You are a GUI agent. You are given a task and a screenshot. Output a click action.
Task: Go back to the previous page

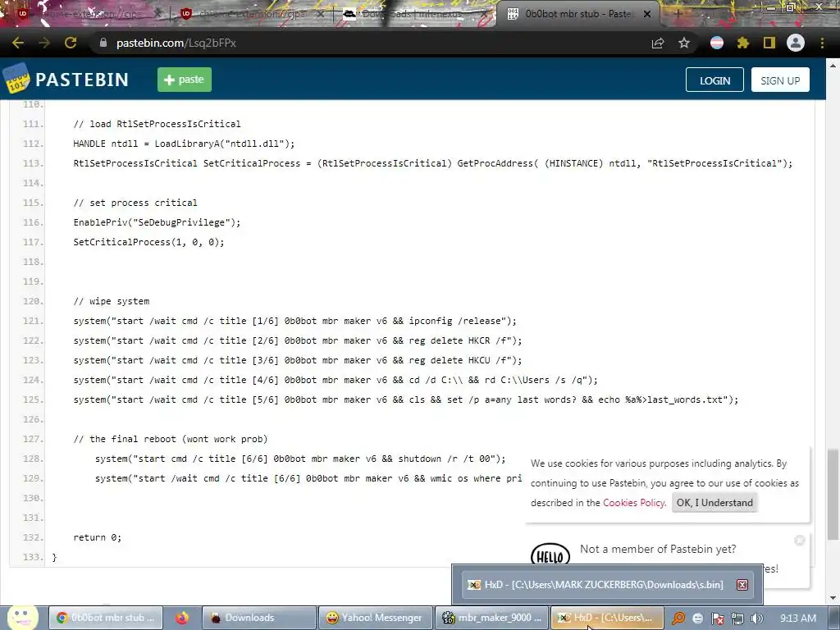point(18,43)
